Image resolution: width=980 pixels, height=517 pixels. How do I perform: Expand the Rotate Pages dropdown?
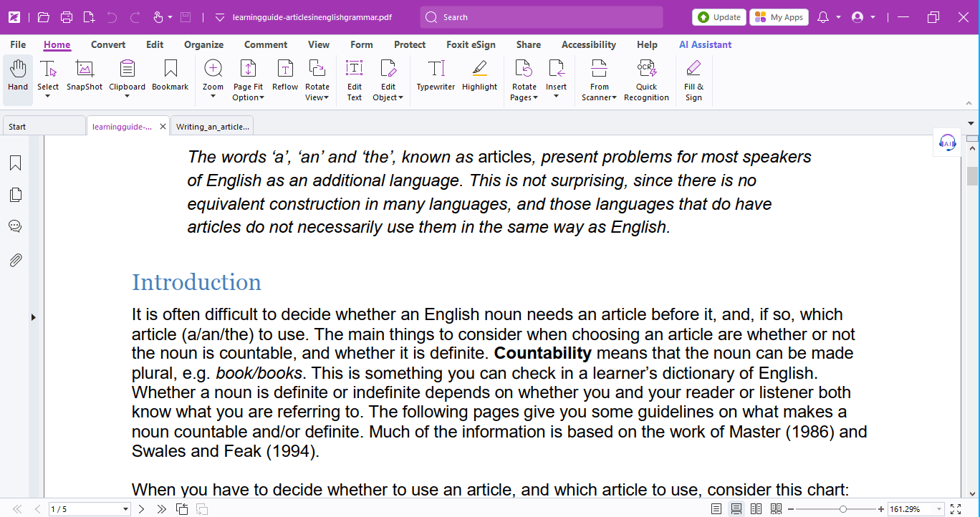click(535, 98)
